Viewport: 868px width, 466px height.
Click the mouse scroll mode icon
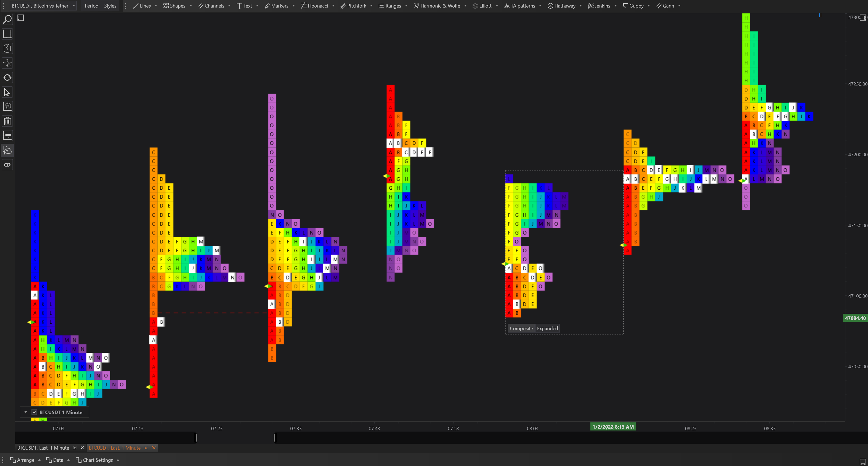[7, 48]
